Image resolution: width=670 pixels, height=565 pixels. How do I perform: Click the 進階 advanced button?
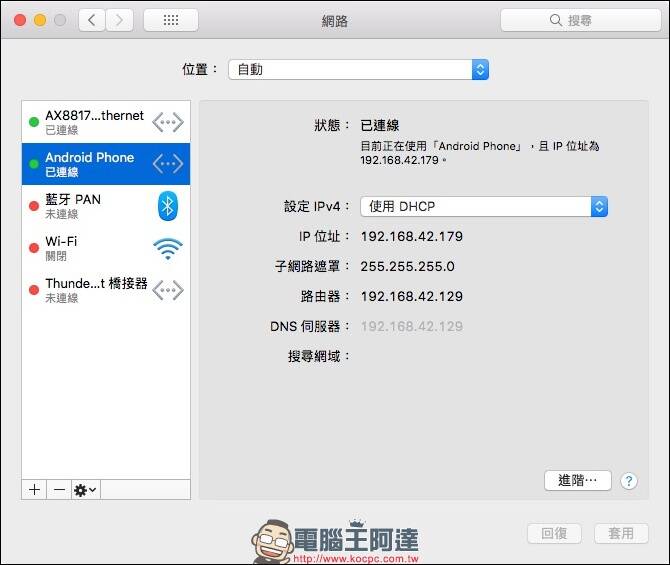click(x=578, y=480)
